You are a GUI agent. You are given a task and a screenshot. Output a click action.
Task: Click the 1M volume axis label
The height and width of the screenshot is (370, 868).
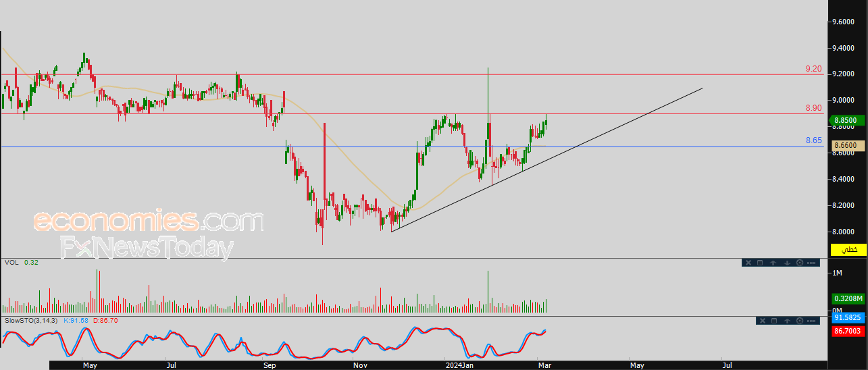pos(838,273)
